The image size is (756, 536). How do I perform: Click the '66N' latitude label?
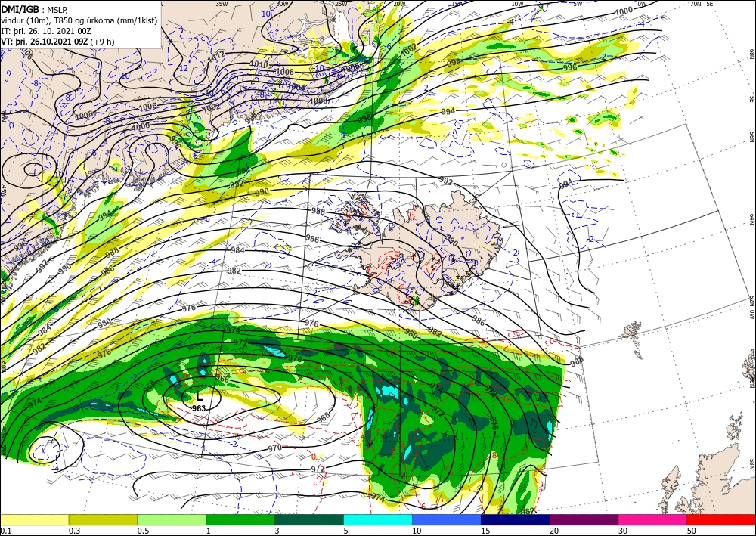point(751,137)
